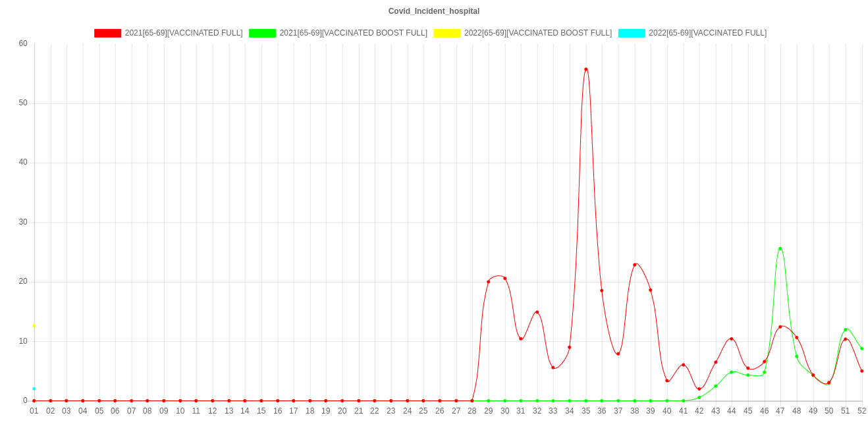This screenshot has width=868, height=434.
Task: Click the red 2021 VACCINATED FULL legend swatch
Action: tap(108, 33)
